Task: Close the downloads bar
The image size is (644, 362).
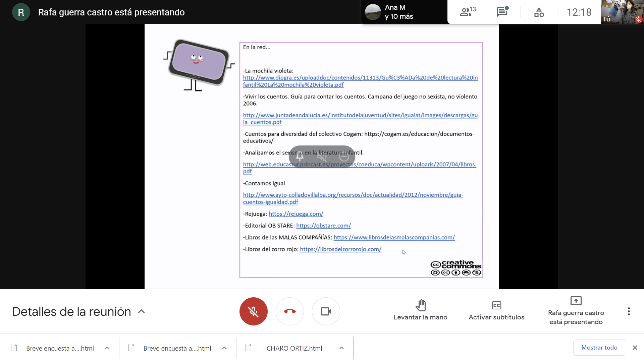Action: point(635,348)
